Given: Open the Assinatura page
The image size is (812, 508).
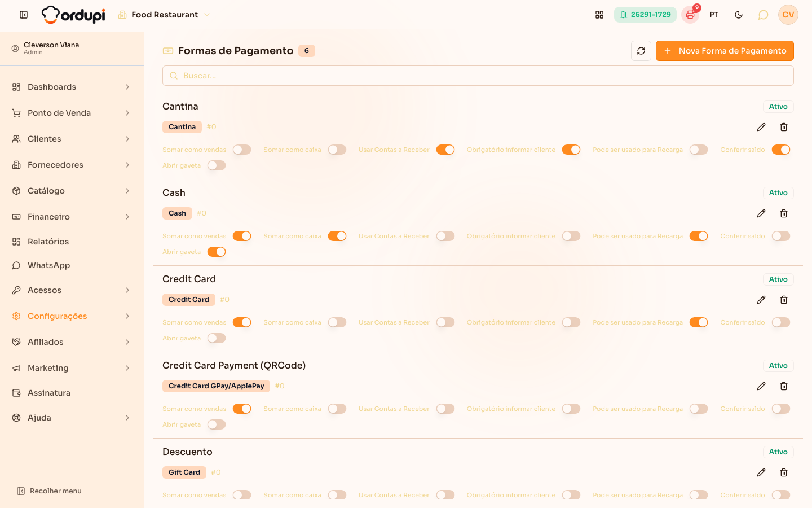Looking at the screenshot, I should coord(72,393).
